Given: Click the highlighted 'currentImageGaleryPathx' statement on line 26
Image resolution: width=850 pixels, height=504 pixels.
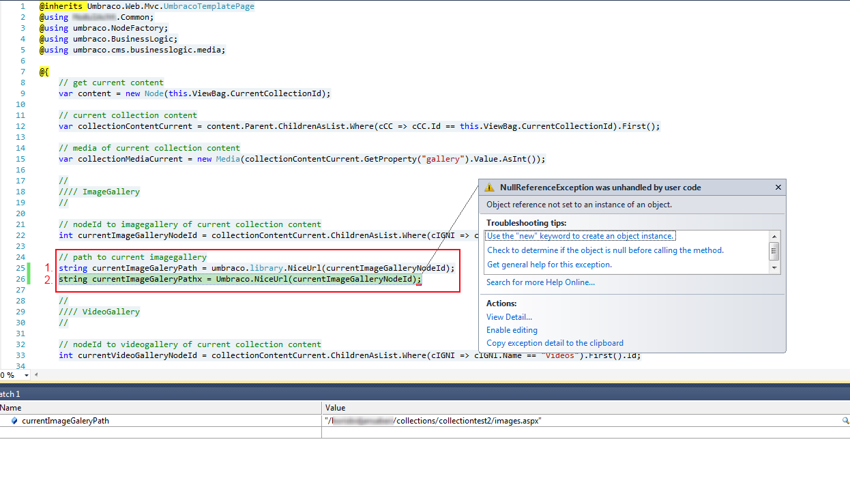Looking at the screenshot, I should coord(240,279).
